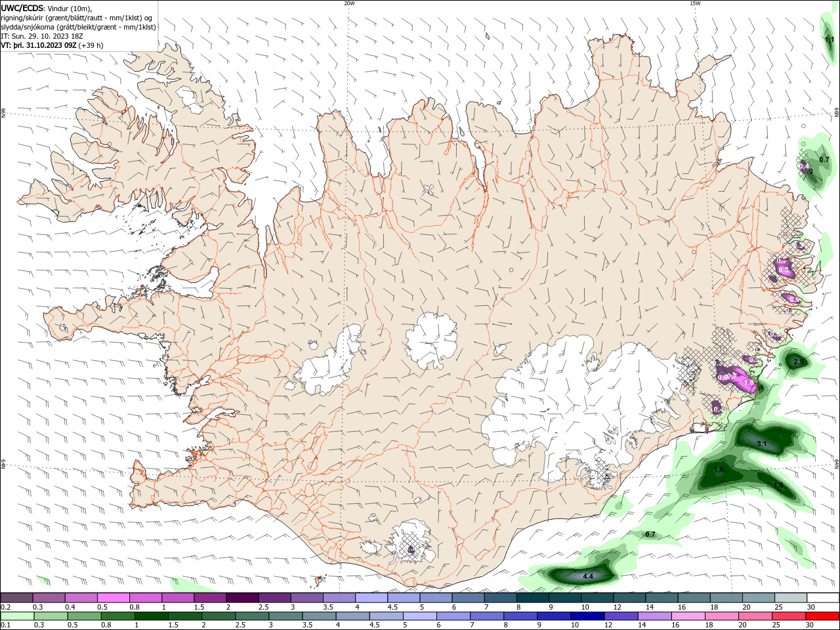Click the dark teal top-row swatch between 8 and 9
The width and height of the screenshot is (840, 630).
tap(532, 597)
